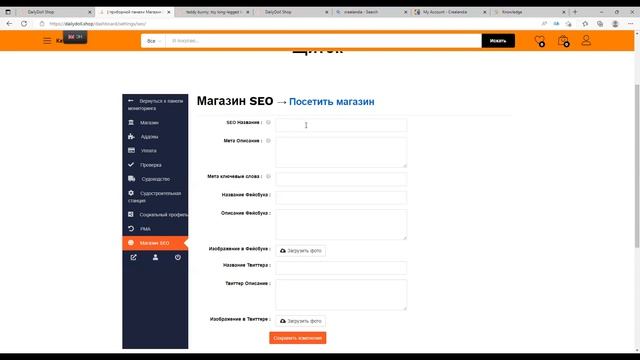
Task: Click the black 'Искать' search button
Action: (498, 41)
